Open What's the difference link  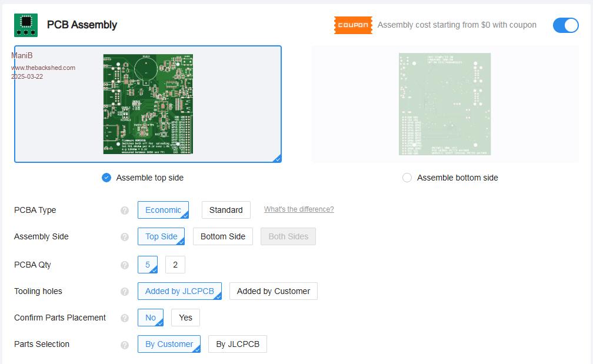299,209
